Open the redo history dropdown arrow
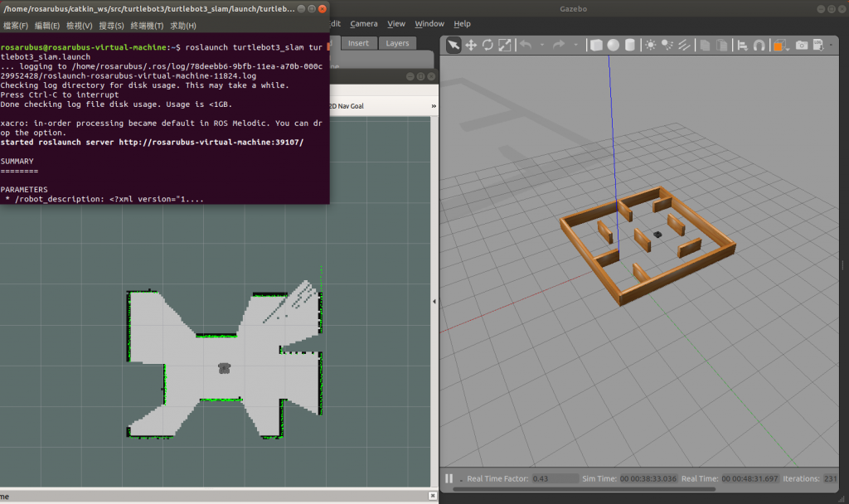Viewport: 849px width, 504px height. pyautogui.click(x=575, y=45)
